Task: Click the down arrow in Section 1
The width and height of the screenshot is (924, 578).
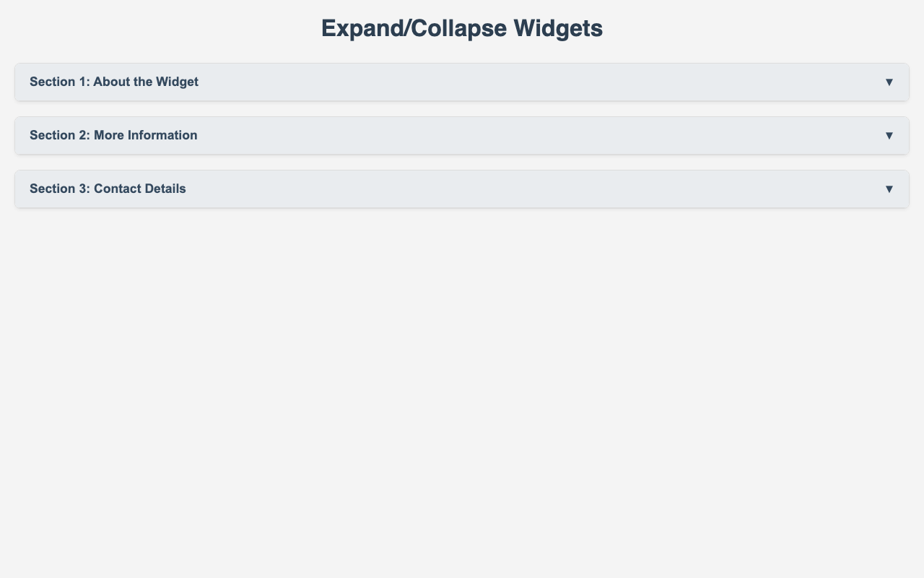Action: (x=889, y=82)
